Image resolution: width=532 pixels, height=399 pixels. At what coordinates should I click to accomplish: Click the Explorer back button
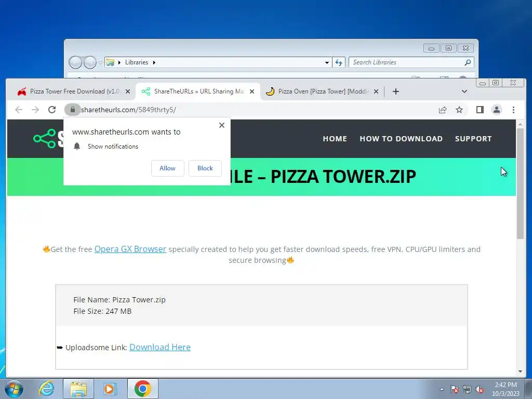75,62
